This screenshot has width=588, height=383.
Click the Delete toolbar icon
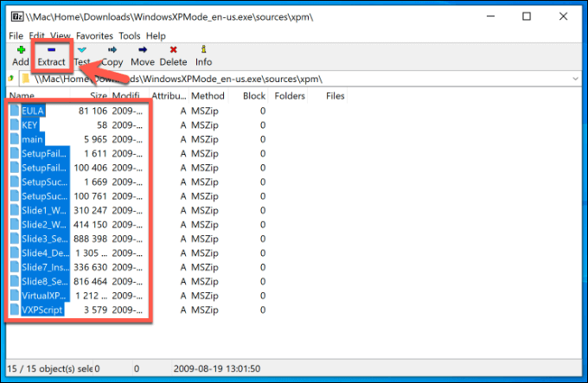(173, 49)
